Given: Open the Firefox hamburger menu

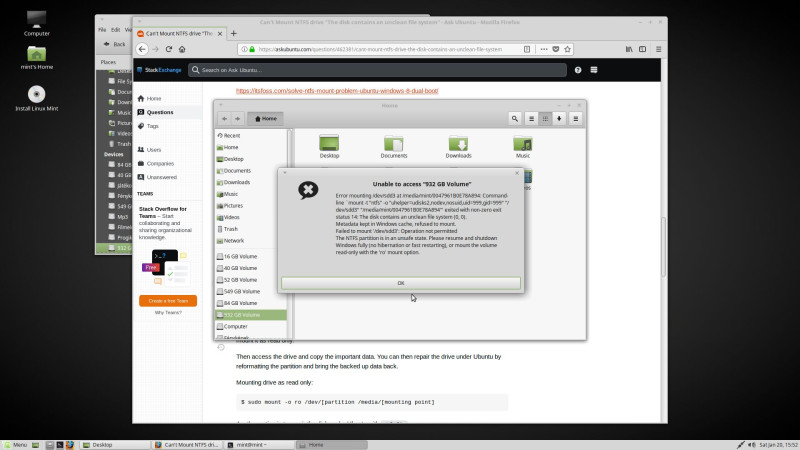Looking at the screenshot, I should coord(659,49).
